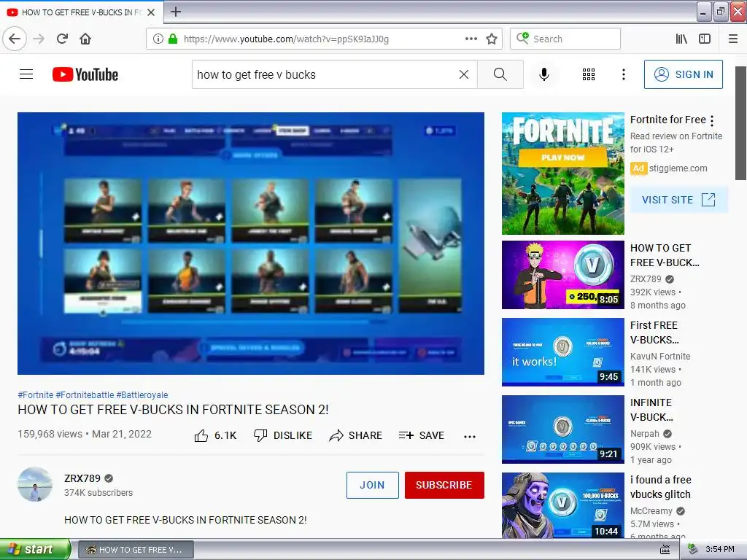Viewport: 747px width, 560px height.
Task: Open 'First FREE V-BUCKS...' video title
Action: [x=654, y=332]
